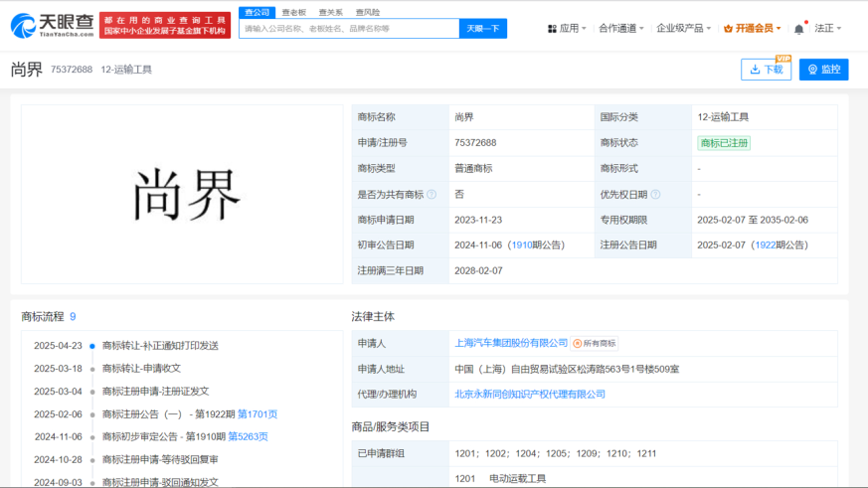
Task: Open the 法正 user account dropdown
Action: pyautogui.click(x=827, y=28)
